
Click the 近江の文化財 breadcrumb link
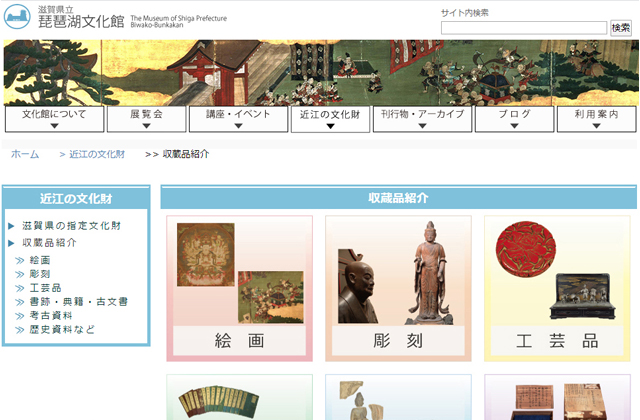point(97,154)
